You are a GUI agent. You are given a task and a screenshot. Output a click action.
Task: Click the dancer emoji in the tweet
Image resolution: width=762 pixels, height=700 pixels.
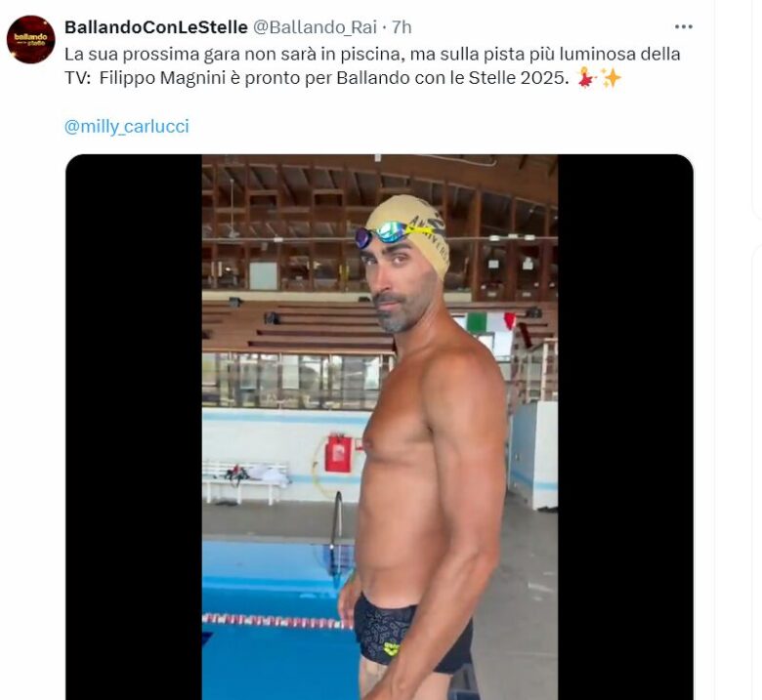586,78
